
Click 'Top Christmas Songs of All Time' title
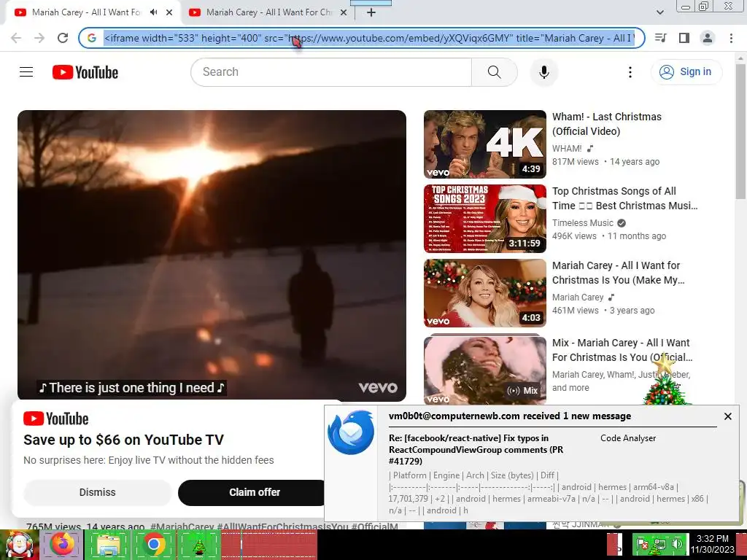click(624, 198)
